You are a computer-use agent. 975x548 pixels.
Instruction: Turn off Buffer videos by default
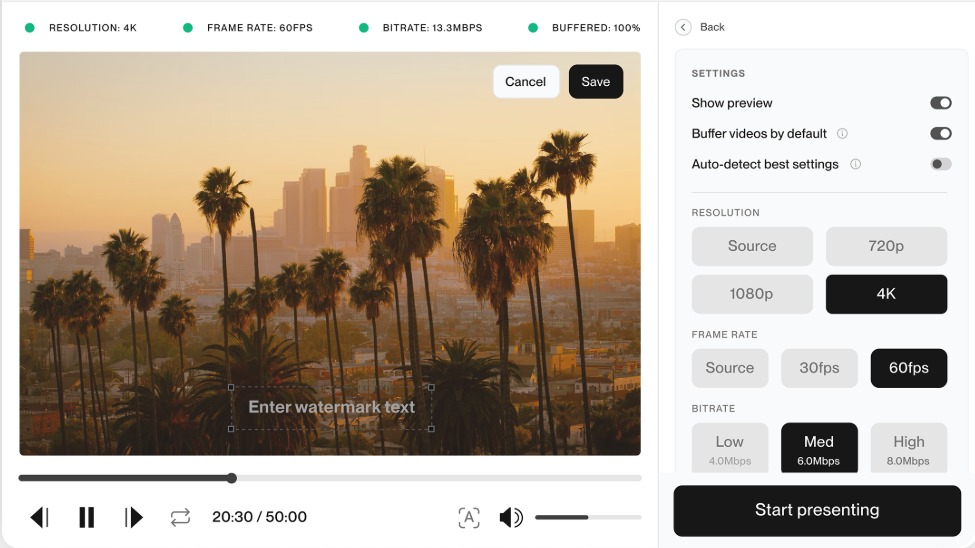pos(940,134)
